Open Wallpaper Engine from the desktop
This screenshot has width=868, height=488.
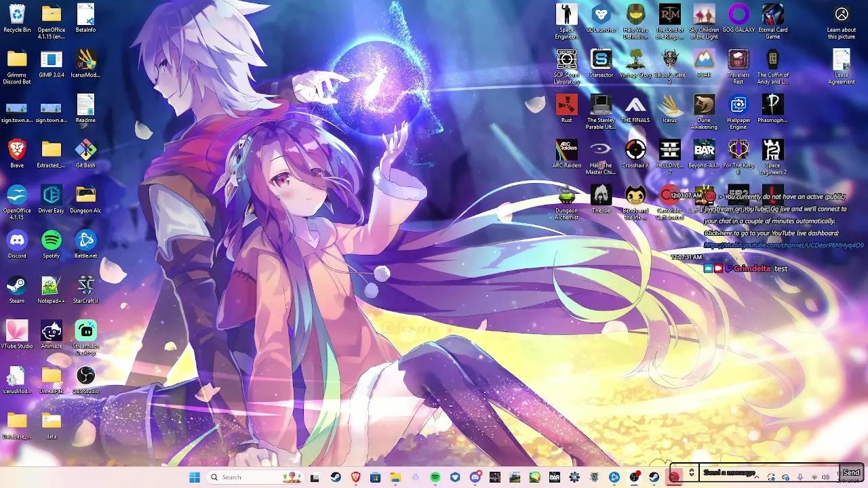[x=738, y=113]
